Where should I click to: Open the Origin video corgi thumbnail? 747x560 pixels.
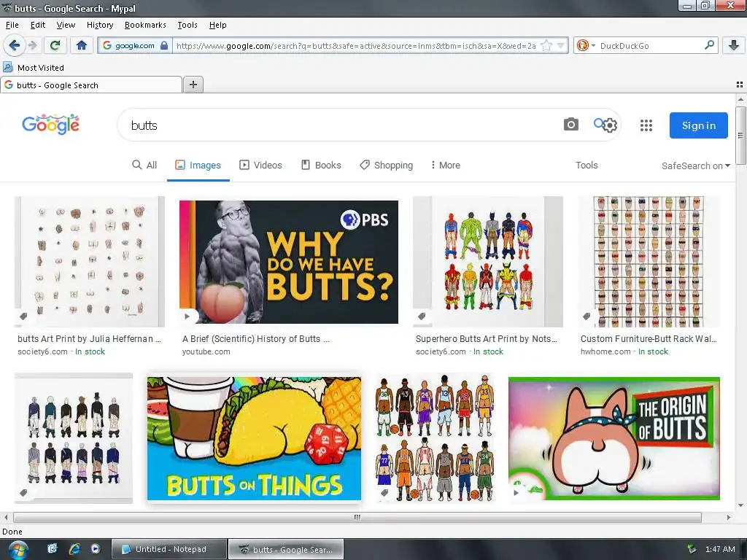pos(614,438)
